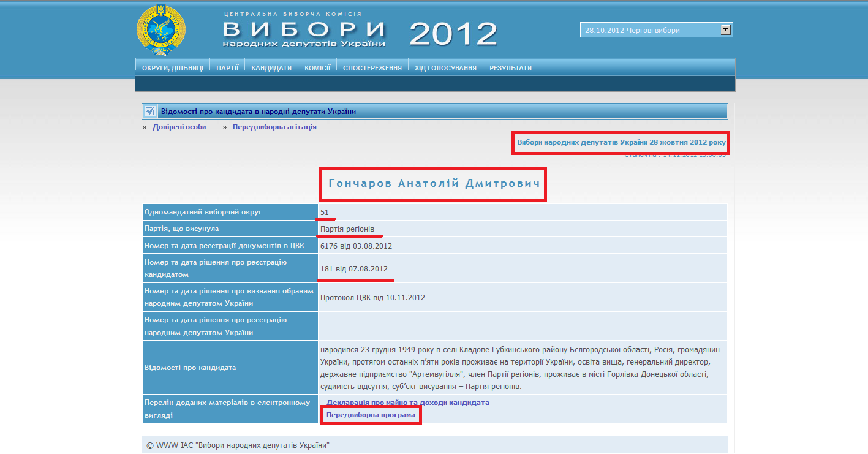Open the РЕЗУЛЬТАТИ menu item
The height and width of the screenshot is (454, 868).
click(x=510, y=68)
